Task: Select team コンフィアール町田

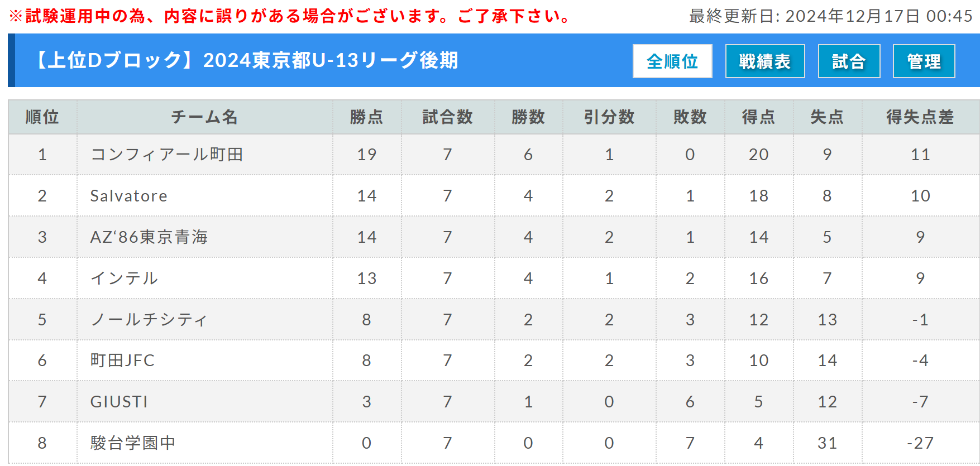Action: [167, 155]
